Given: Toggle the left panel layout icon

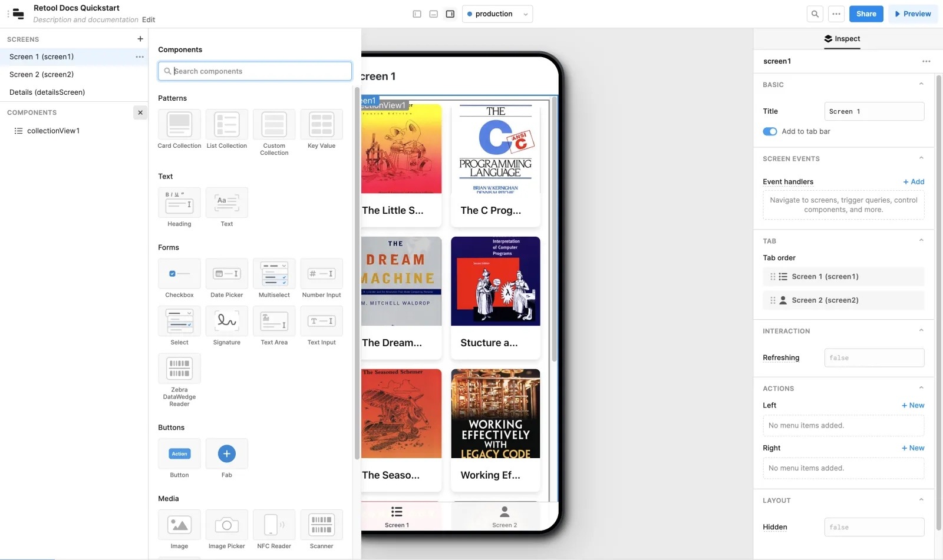Looking at the screenshot, I should click(x=417, y=14).
